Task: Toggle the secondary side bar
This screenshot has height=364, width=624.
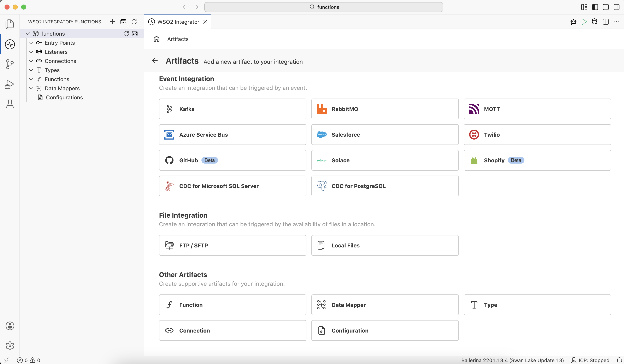Action: tap(617, 7)
